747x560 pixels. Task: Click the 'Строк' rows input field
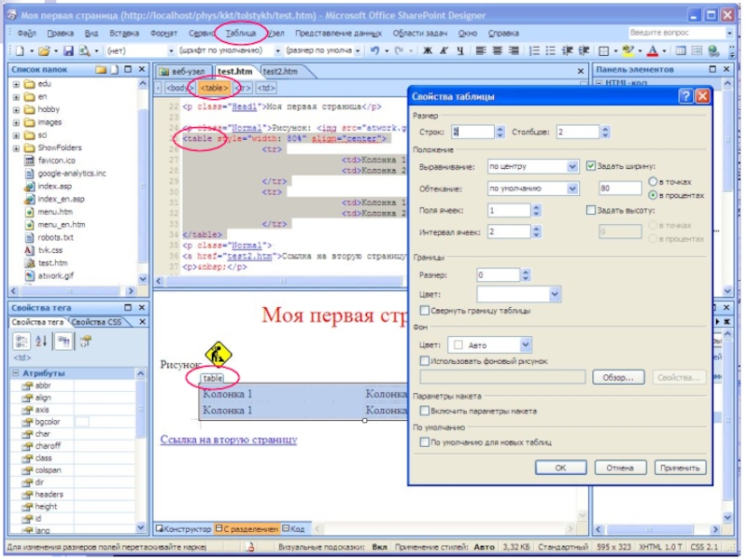pyautogui.click(x=472, y=132)
